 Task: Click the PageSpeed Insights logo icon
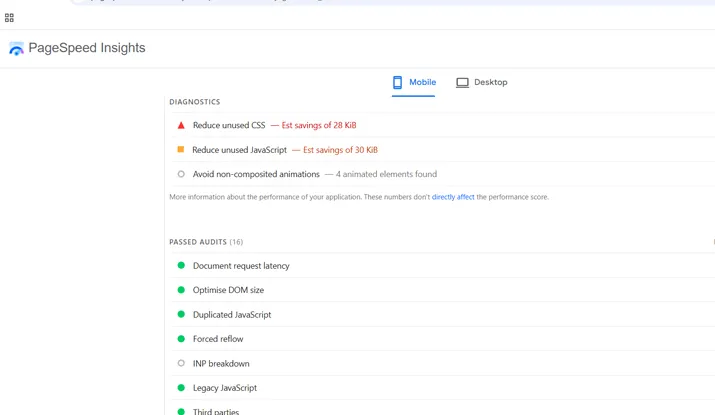coord(16,48)
